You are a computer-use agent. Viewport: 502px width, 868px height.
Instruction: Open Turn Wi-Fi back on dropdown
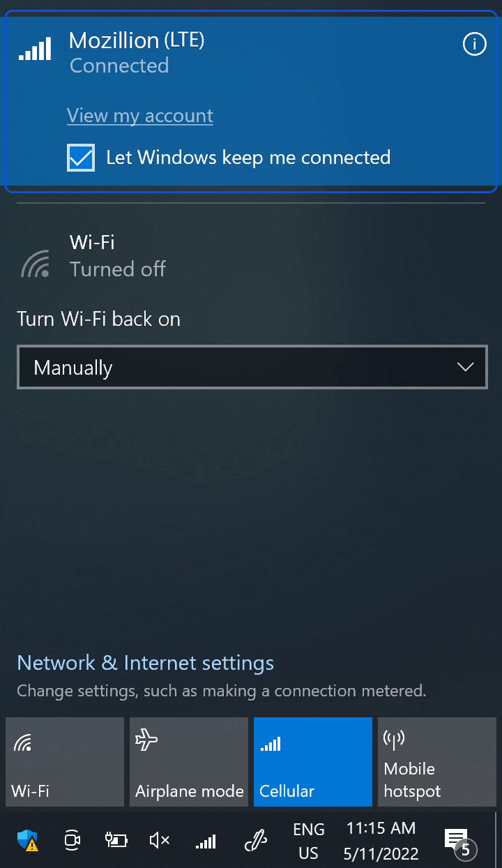tap(252, 367)
